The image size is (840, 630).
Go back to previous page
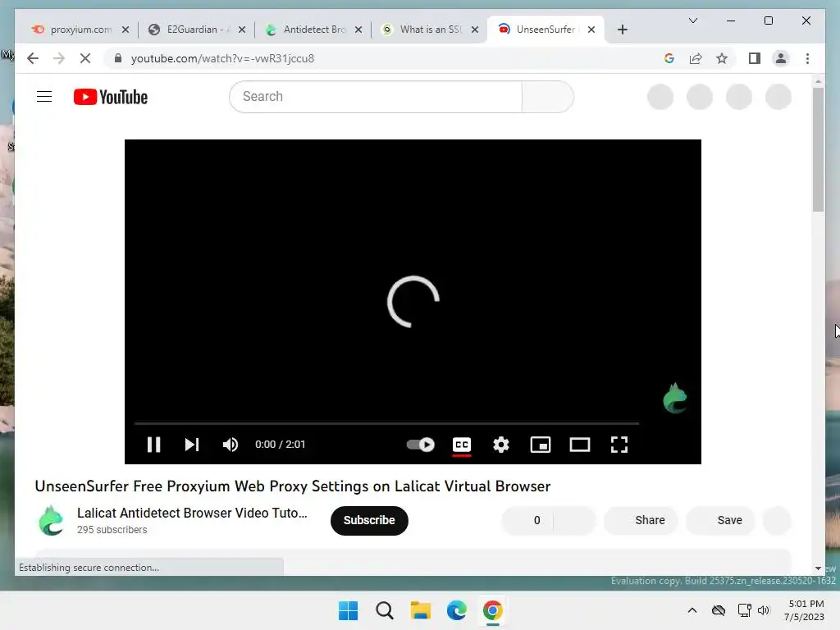click(33, 58)
